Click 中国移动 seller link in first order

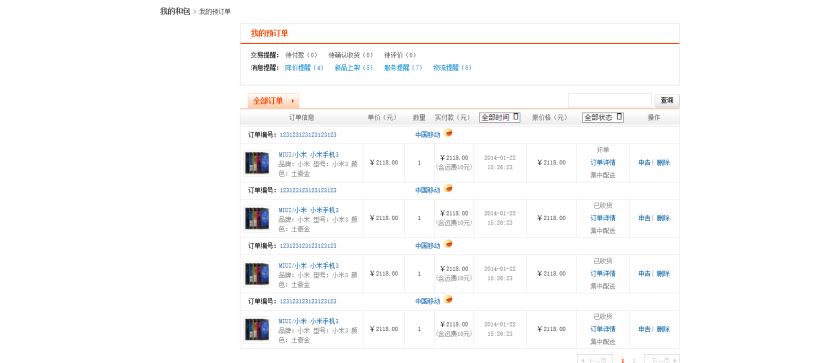point(428,135)
